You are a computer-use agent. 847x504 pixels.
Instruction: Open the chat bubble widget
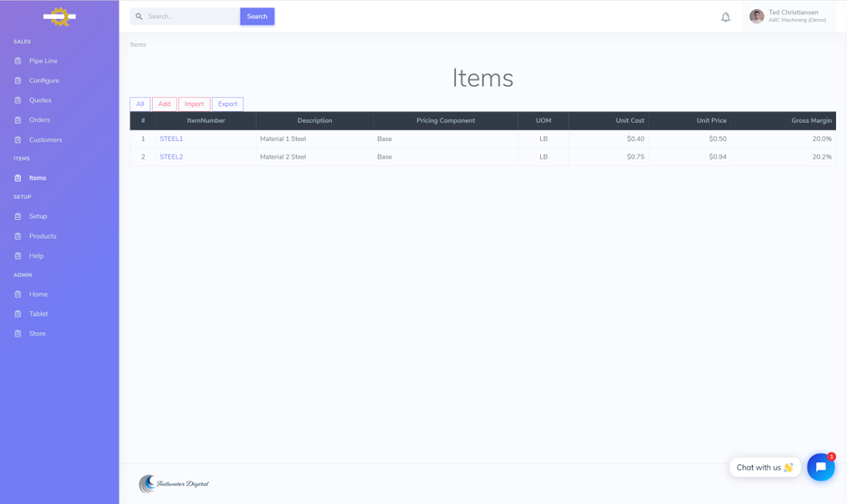tap(820, 467)
